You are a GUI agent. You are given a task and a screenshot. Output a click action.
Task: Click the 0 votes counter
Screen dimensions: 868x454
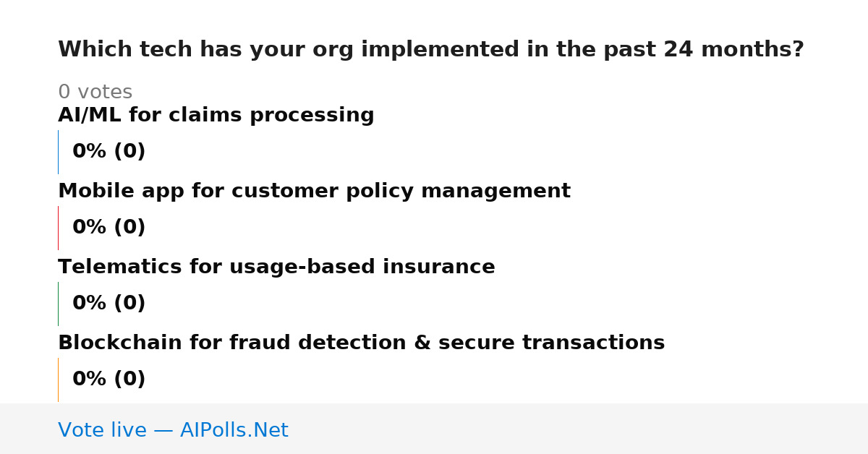[x=95, y=93]
